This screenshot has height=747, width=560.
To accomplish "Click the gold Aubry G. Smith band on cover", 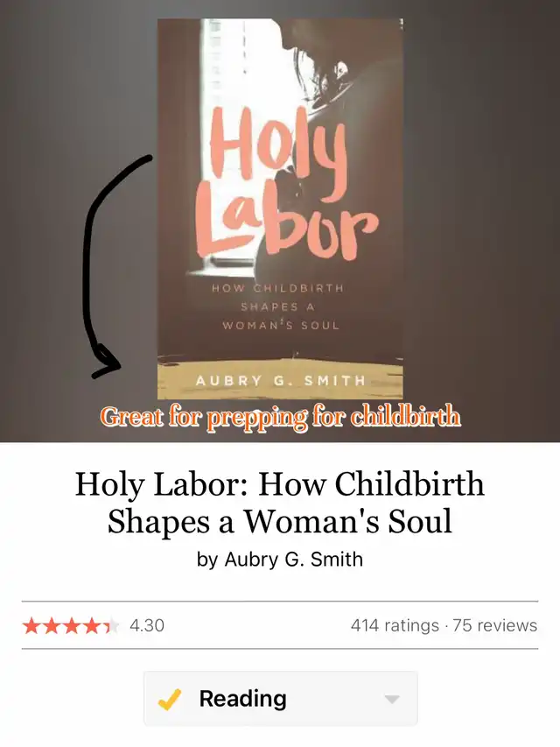I will coord(280,380).
